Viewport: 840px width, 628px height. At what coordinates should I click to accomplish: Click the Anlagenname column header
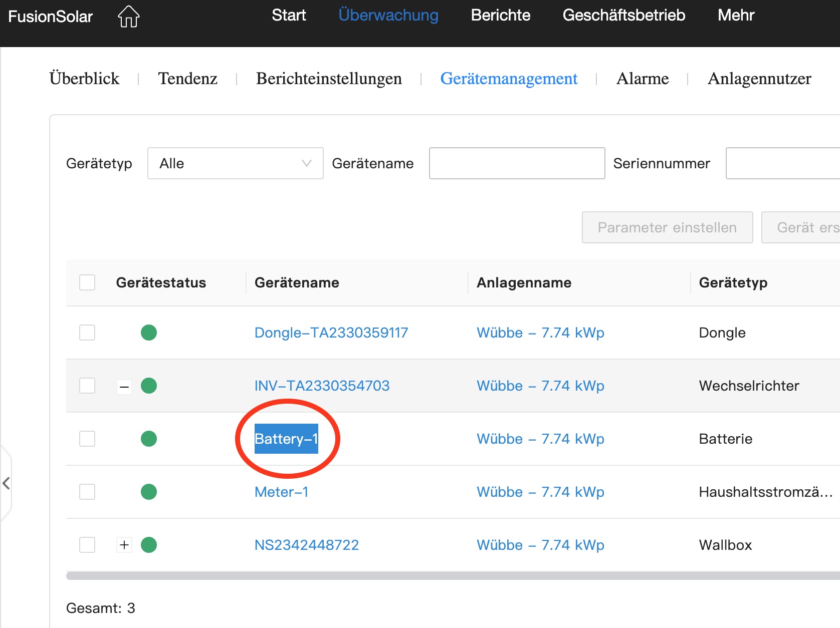tap(524, 282)
